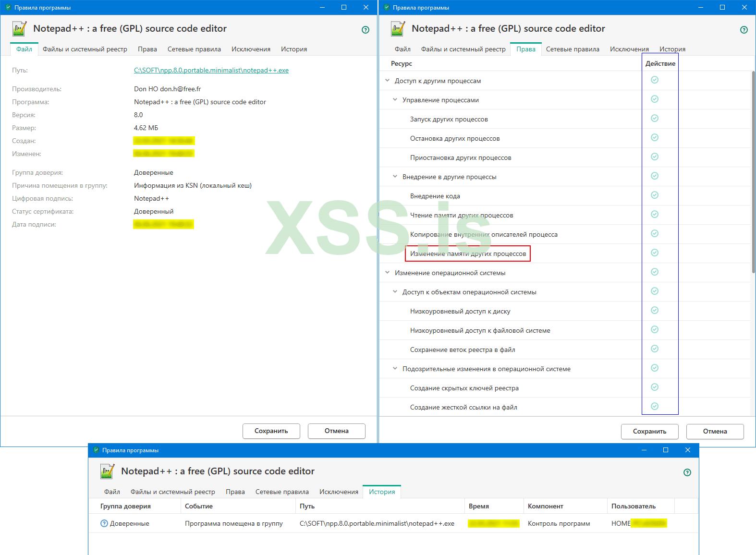Open Права tab in the Файл window

[x=147, y=49]
